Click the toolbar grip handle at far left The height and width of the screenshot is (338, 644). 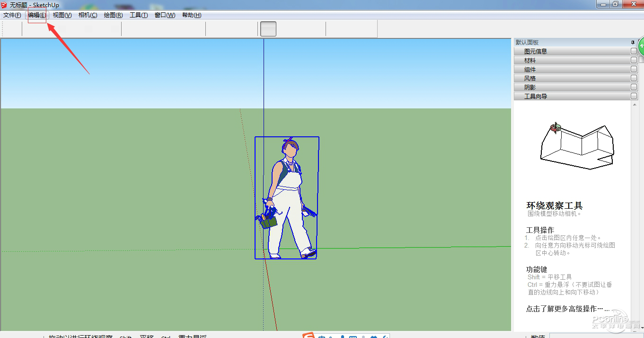[3, 29]
